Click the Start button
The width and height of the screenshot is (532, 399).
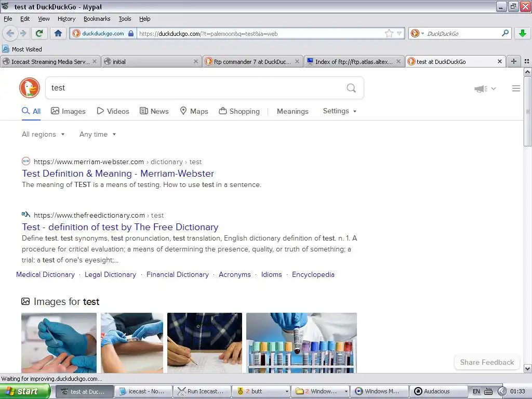point(25,391)
